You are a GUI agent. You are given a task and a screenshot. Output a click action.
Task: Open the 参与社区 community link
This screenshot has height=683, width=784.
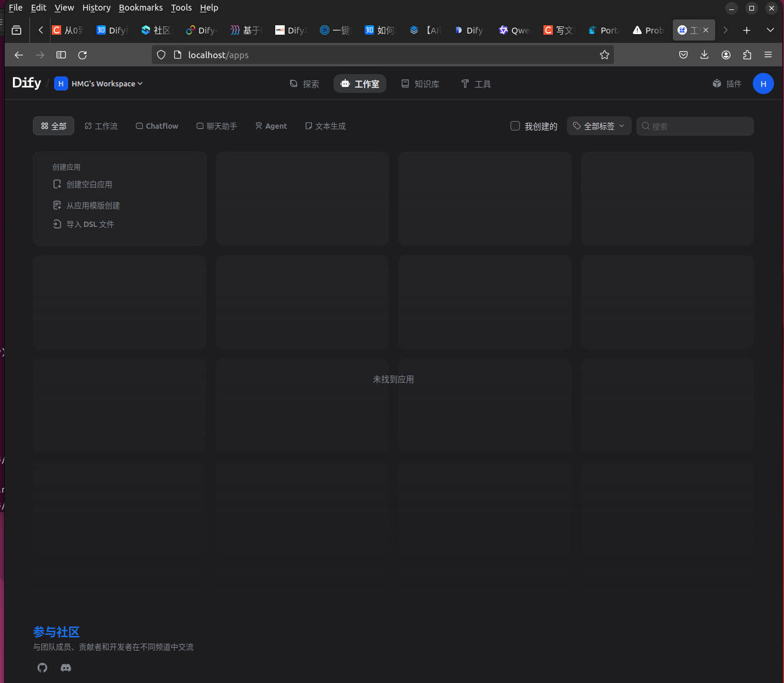point(56,632)
